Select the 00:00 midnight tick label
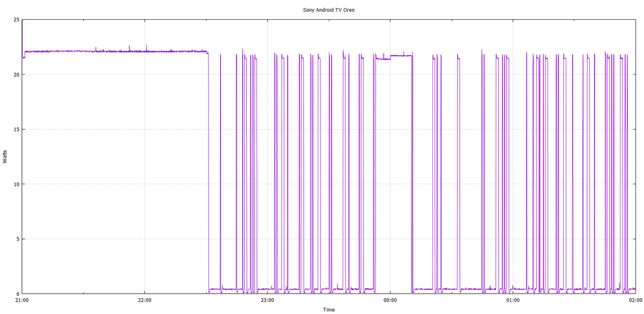Screen dimensions: 644x314 click(x=390, y=300)
